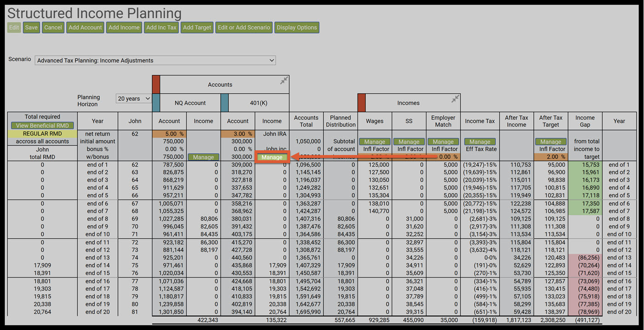This screenshot has width=644, height=330.
Task: Click Manage under 401(K) Income column
Action: coord(272,157)
